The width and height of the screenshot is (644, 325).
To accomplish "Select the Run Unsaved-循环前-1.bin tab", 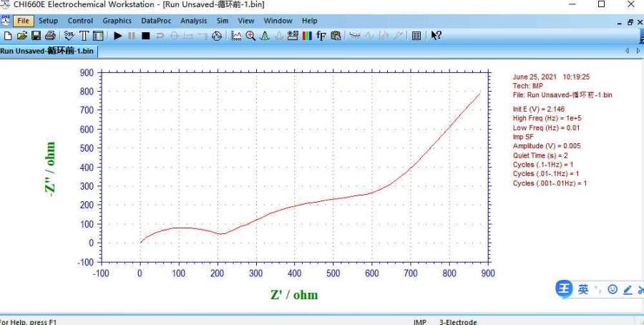I will tap(47, 51).
